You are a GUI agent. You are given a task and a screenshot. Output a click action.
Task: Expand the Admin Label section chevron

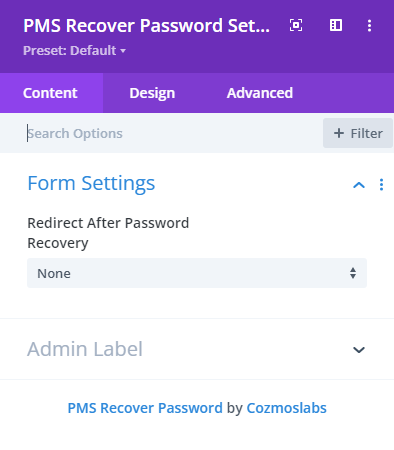pos(359,350)
